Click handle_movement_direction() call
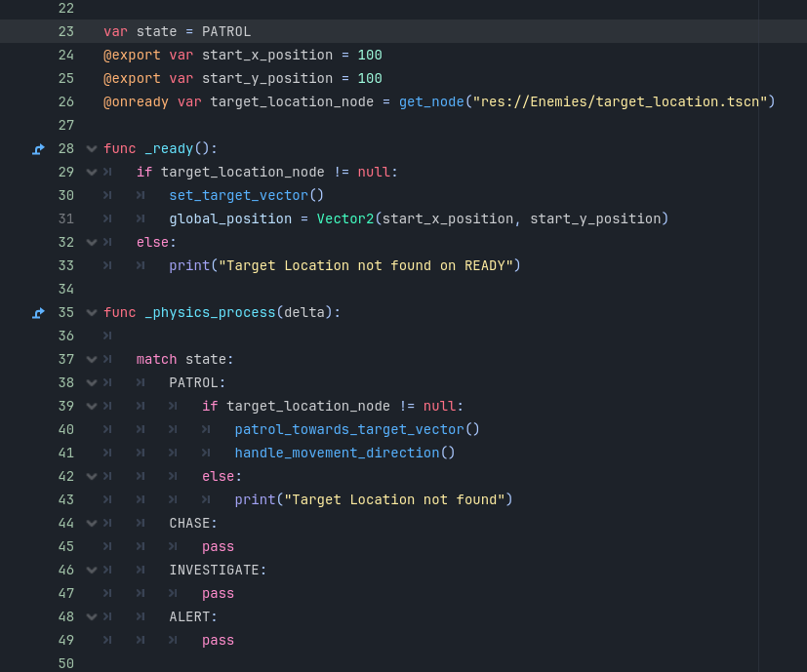 (344, 454)
